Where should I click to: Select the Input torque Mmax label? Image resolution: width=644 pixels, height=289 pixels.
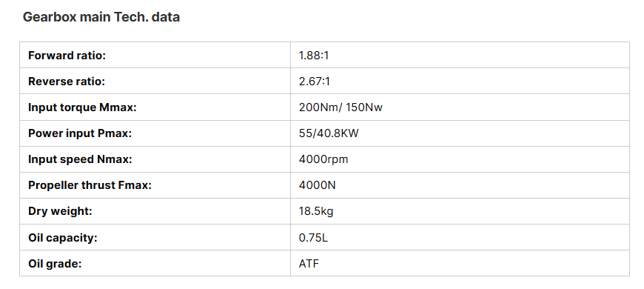point(82,107)
